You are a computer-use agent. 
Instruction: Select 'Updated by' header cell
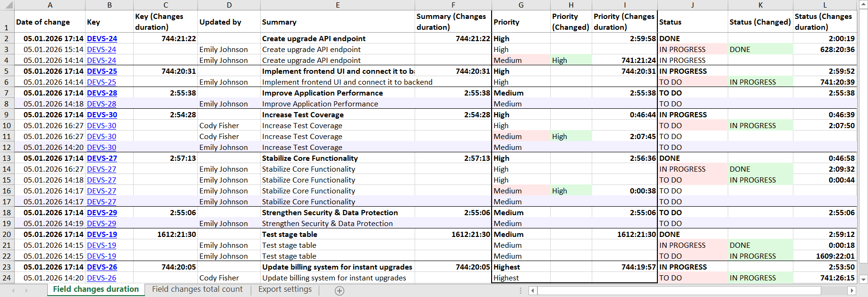pyautogui.click(x=229, y=22)
